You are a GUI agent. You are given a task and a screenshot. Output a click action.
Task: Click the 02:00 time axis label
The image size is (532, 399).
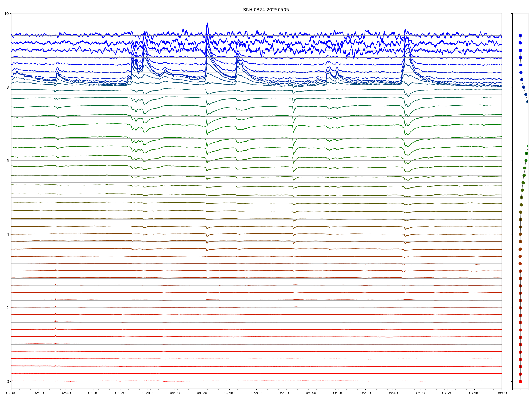[x=11, y=393]
